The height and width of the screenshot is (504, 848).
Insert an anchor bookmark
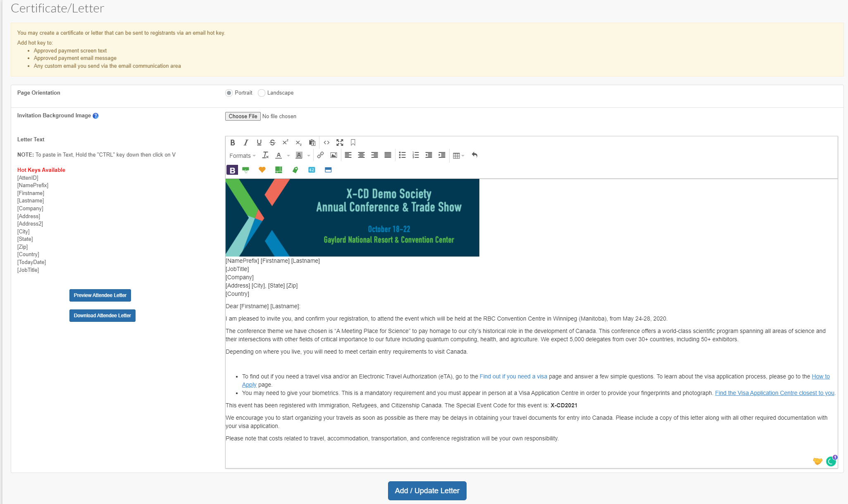(353, 143)
